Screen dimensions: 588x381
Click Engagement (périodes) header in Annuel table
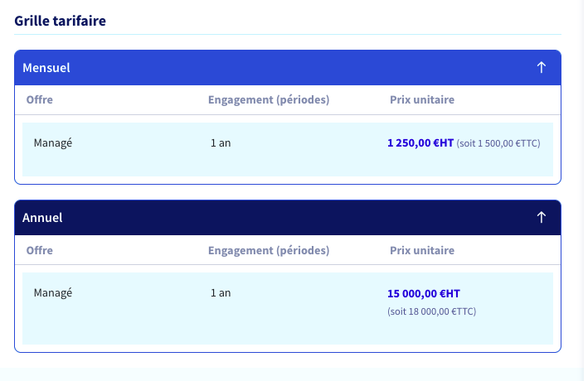point(269,251)
